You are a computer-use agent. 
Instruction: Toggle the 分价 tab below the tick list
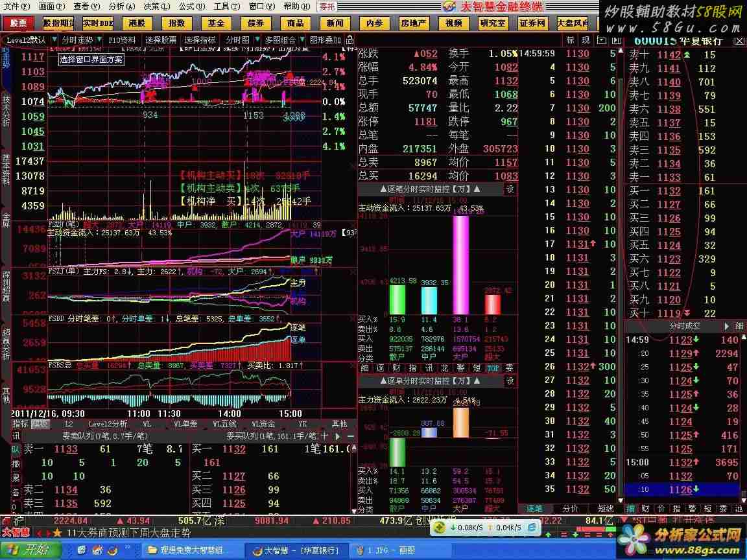(x=570, y=509)
